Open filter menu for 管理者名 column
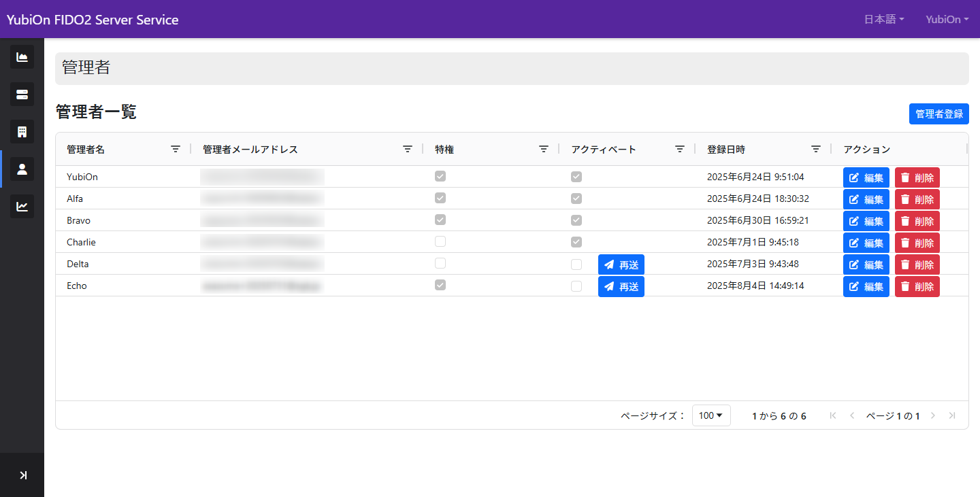 176,149
